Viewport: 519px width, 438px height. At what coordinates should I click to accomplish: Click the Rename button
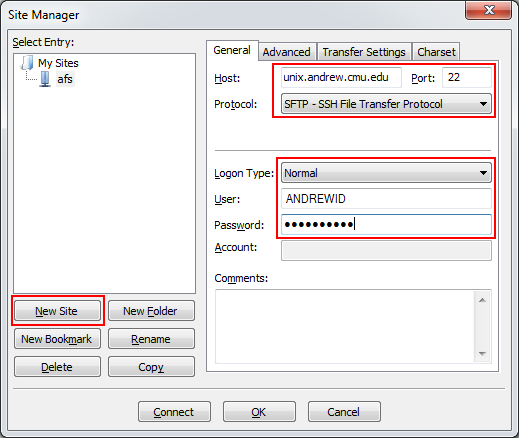click(151, 339)
